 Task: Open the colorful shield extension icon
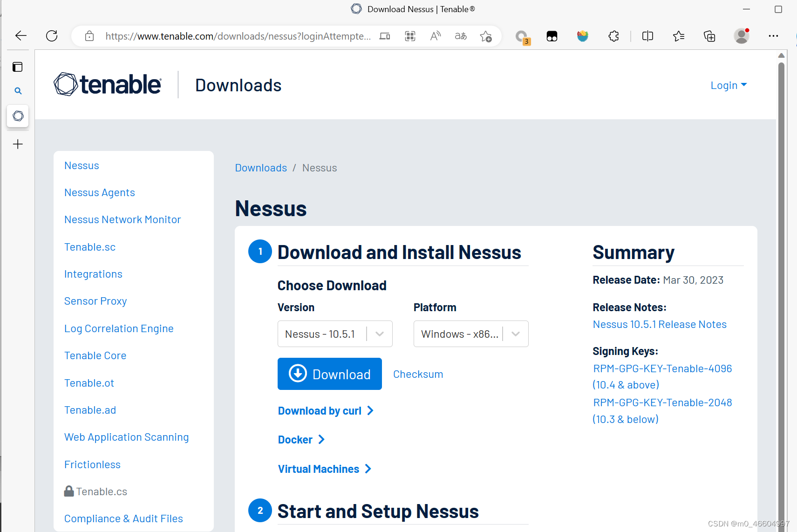[583, 36]
